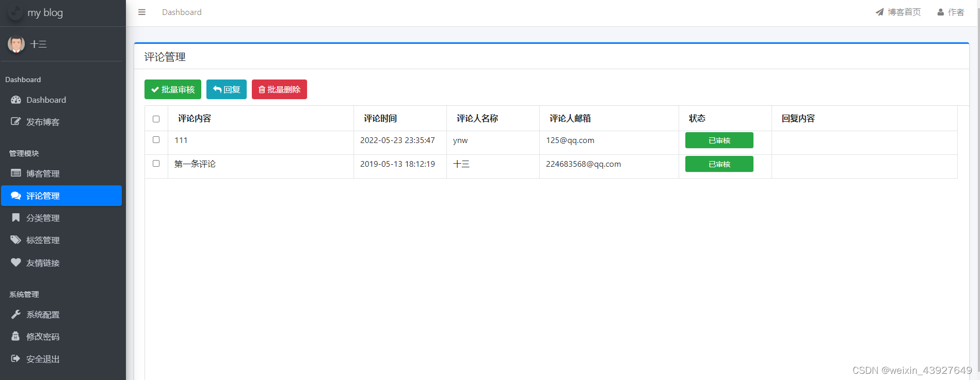Click commenter name ynw

pos(460,140)
